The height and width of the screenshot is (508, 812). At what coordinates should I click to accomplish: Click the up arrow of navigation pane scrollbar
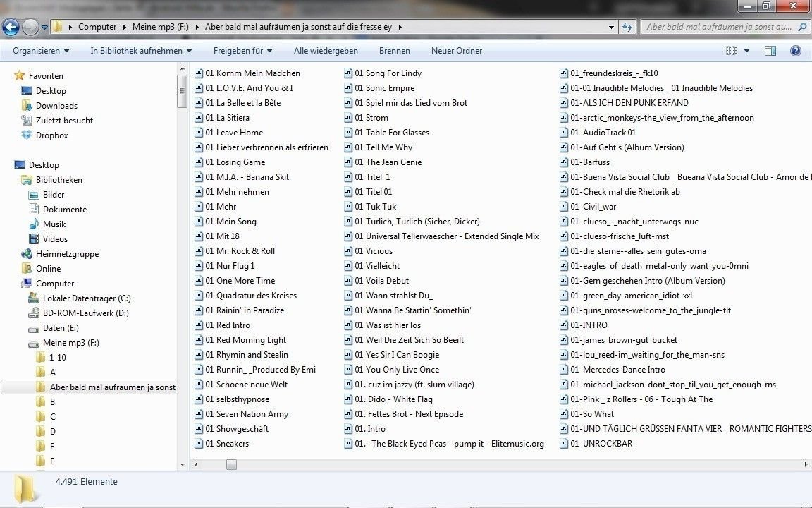point(183,68)
